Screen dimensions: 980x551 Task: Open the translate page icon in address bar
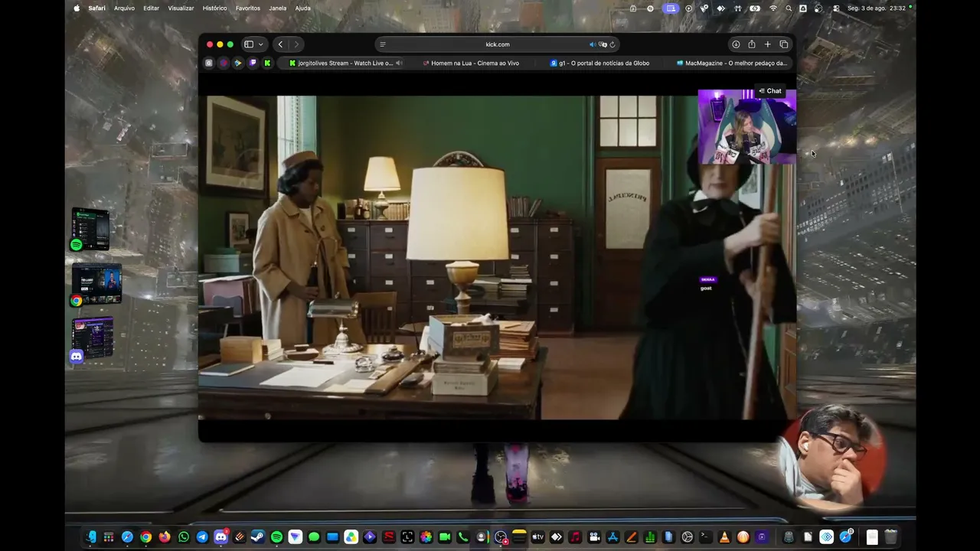click(603, 44)
